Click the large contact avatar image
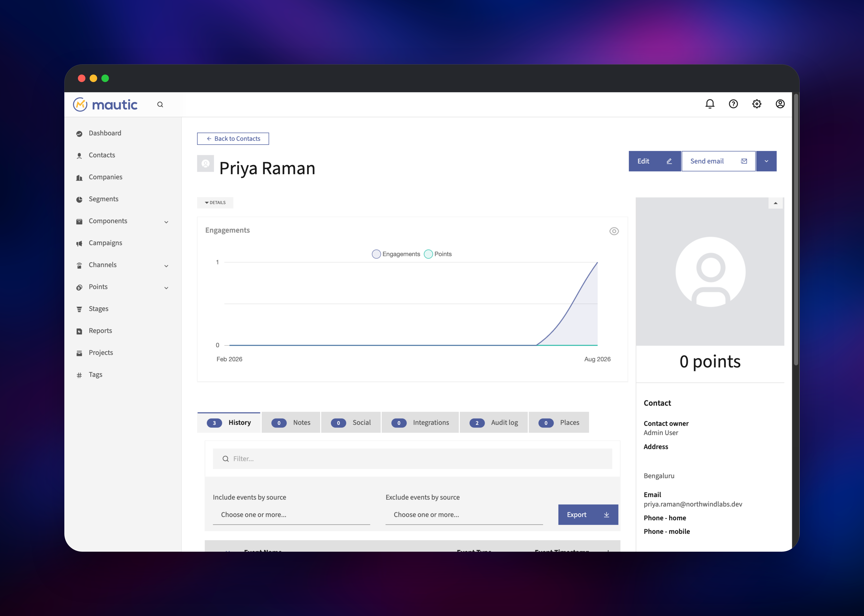This screenshot has width=864, height=616. (x=710, y=272)
